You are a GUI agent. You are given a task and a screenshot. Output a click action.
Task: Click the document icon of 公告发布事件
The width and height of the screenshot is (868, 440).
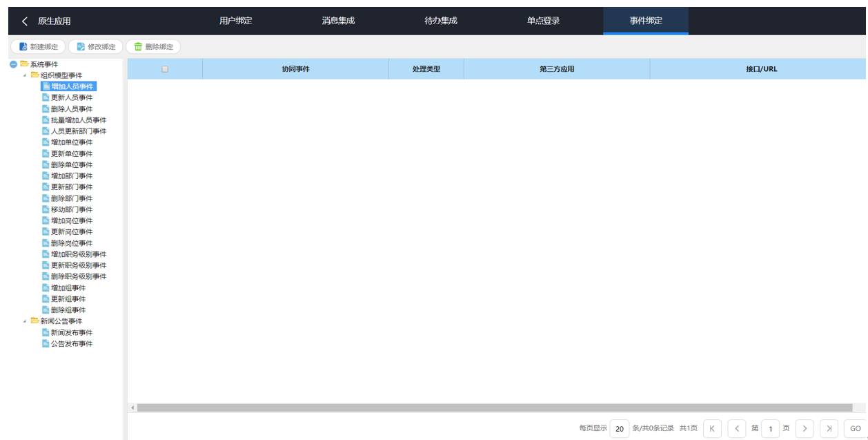(46, 344)
